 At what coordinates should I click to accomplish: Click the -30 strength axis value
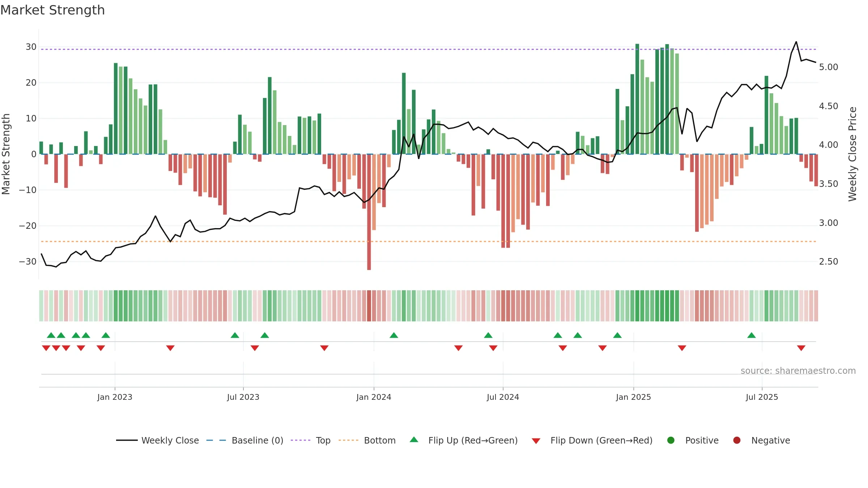pos(28,262)
